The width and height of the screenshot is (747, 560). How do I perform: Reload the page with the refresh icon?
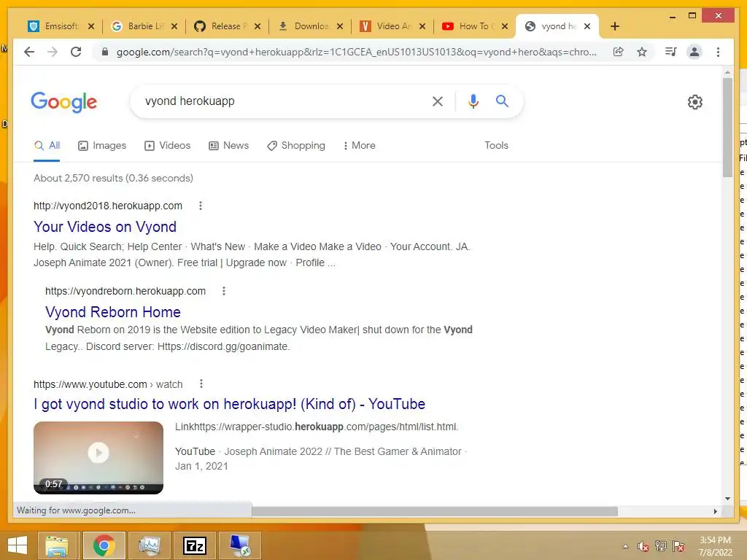pyautogui.click(x=76, y=52)
